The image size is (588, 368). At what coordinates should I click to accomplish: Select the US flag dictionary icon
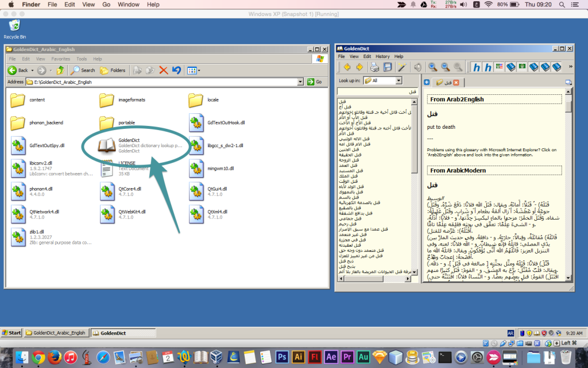[499, 67]
